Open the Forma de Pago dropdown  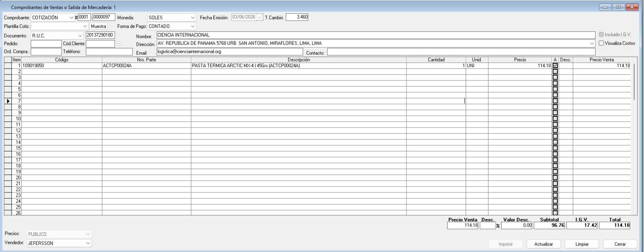point(192,26)
